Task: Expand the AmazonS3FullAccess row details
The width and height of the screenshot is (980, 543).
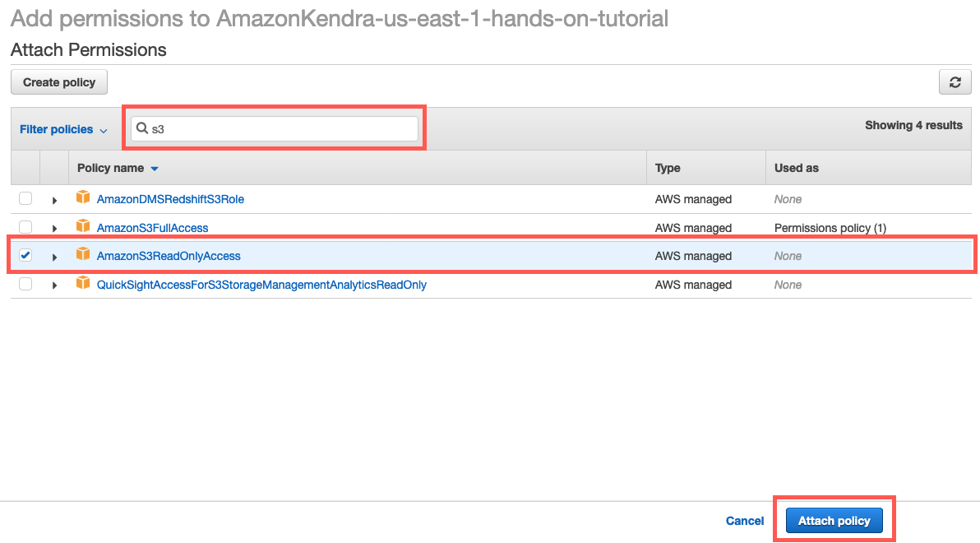Action: click(54, 229)
